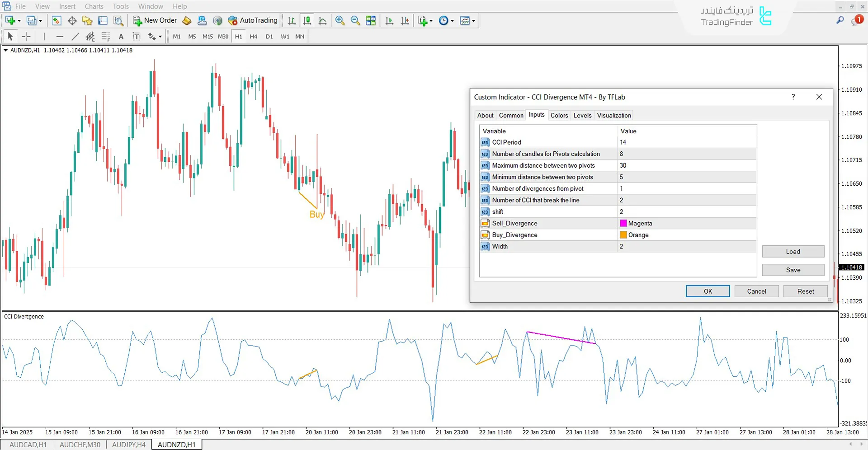
Task: Activate the Draw Trendline tool
Action: point(75,36)
